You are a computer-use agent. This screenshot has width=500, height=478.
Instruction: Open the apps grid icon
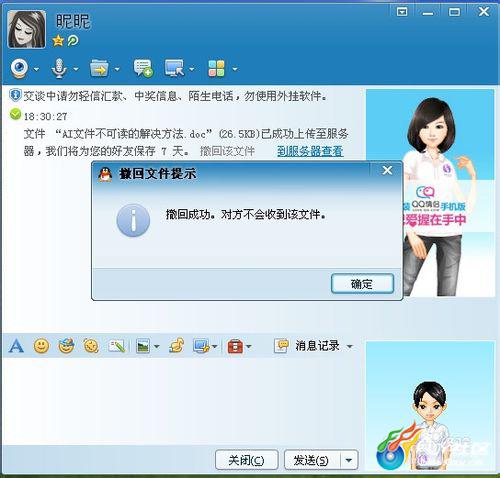216,69
